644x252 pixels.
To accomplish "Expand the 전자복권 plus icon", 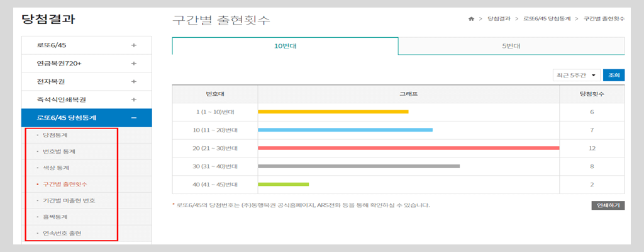I will point(133,81).
